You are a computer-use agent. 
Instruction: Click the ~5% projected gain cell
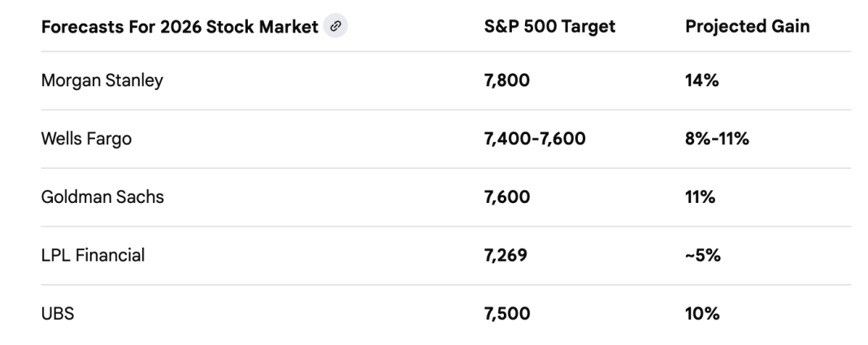pos(703,256)
